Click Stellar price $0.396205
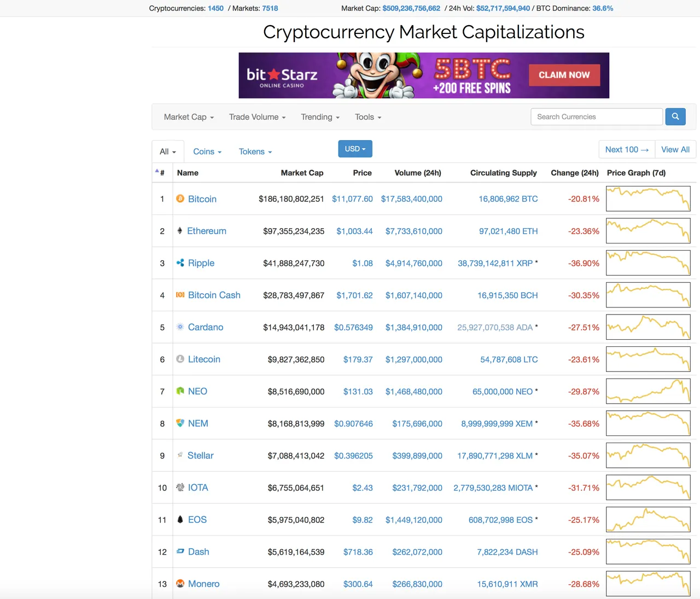 click(x=353, y=456)
